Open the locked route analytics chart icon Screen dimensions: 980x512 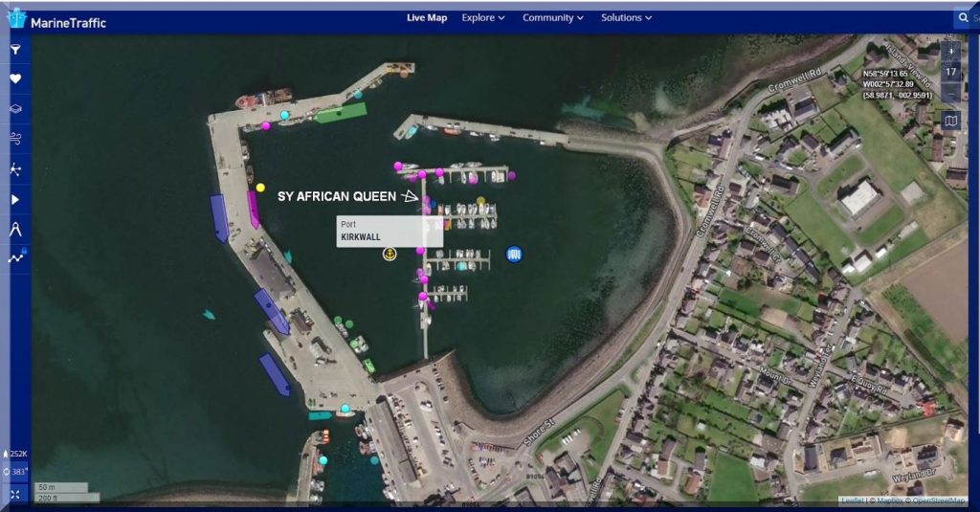click(x=16, y=256)
